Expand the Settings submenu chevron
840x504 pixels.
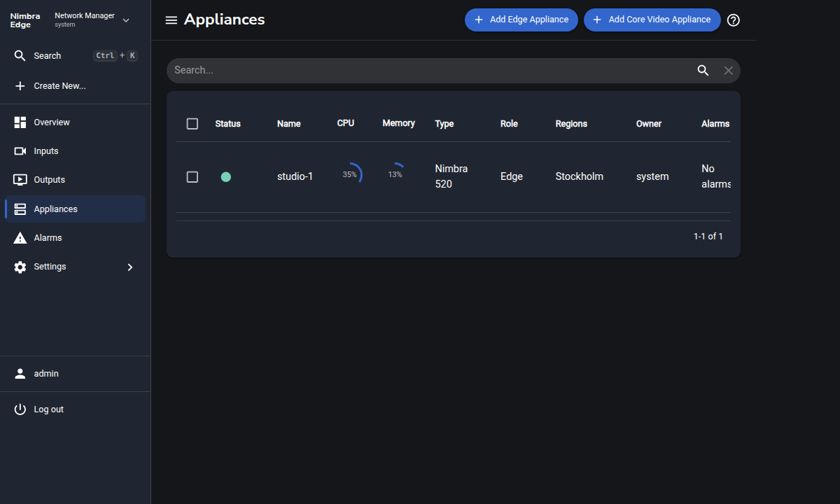[x=129, y=267]
